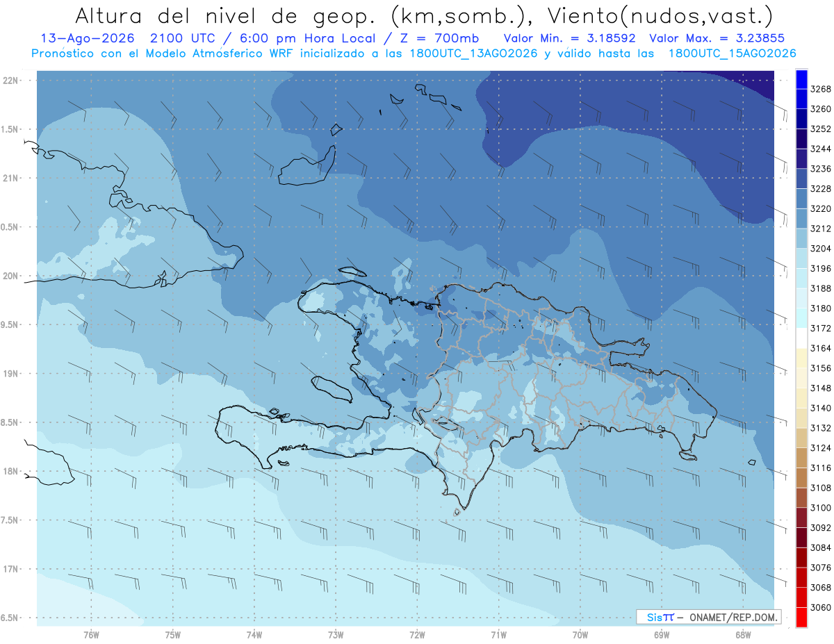834x644 pixels.
Task: Click the '71W' longitude label
Action: click(x=498, y=635)
